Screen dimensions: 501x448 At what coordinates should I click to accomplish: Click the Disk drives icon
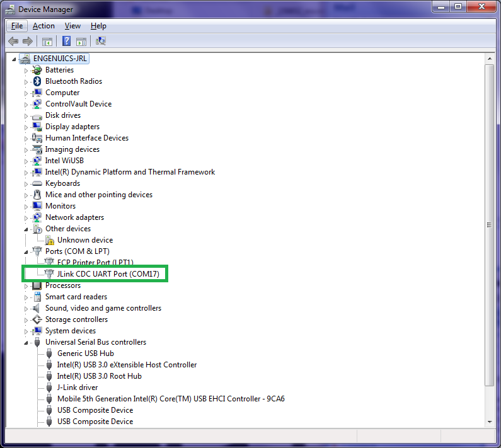point(37,116)
